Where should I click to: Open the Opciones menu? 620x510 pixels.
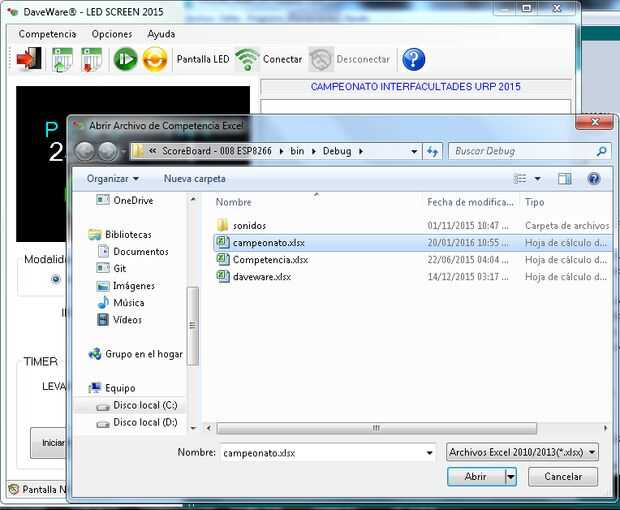(x=112, y=34)
